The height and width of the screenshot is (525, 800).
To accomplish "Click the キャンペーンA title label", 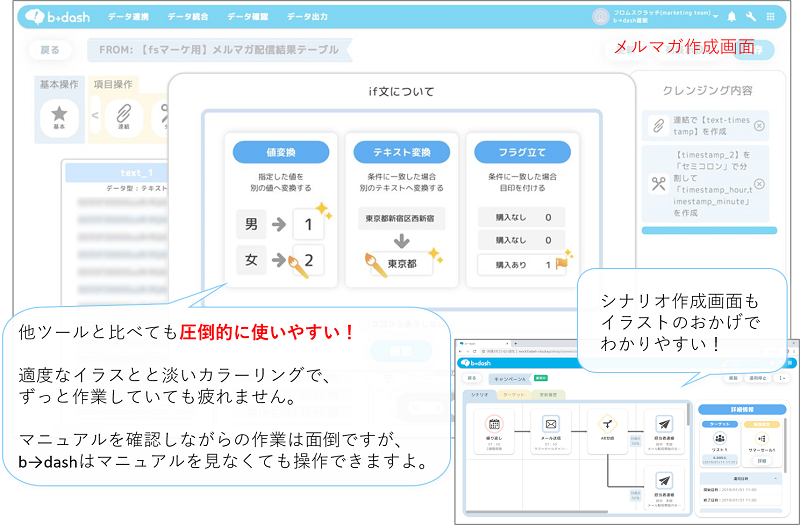I will pyautogui.click(x=510, y=380).
